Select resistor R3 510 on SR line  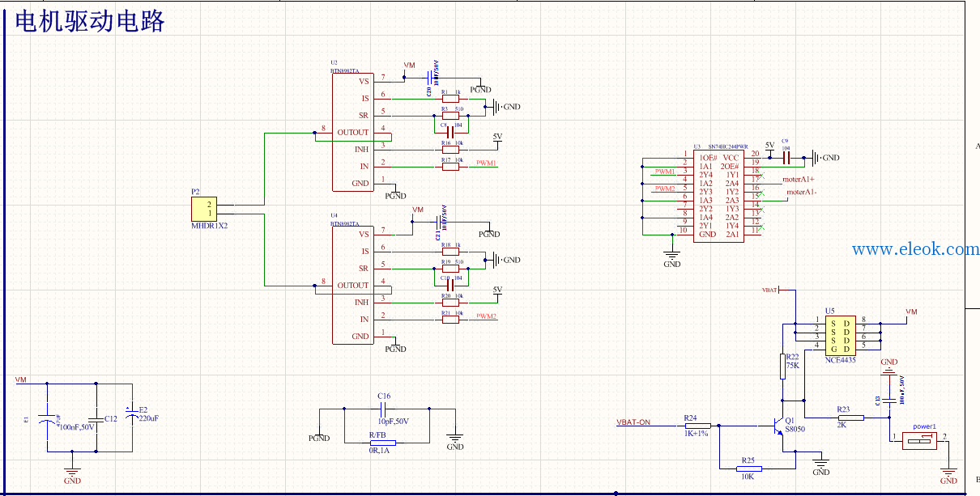click(451, 115)
